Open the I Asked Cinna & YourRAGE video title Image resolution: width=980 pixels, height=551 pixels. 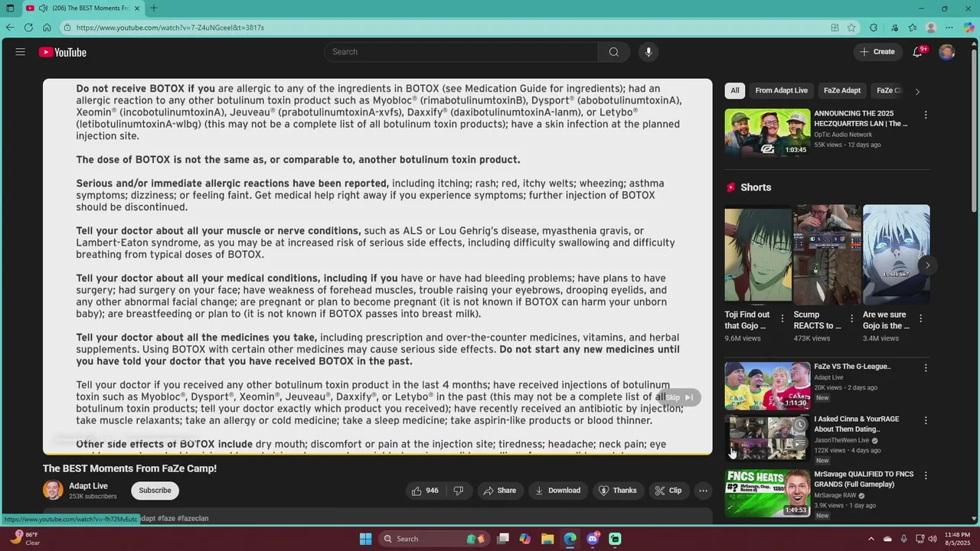(857, 424)
